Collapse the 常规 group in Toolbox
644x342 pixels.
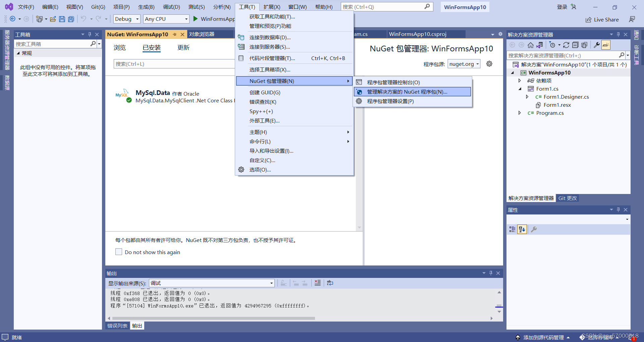click(18, 53)
